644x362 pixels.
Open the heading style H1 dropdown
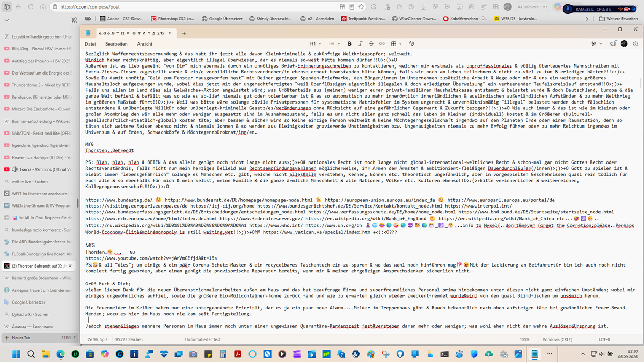[316, 43]
